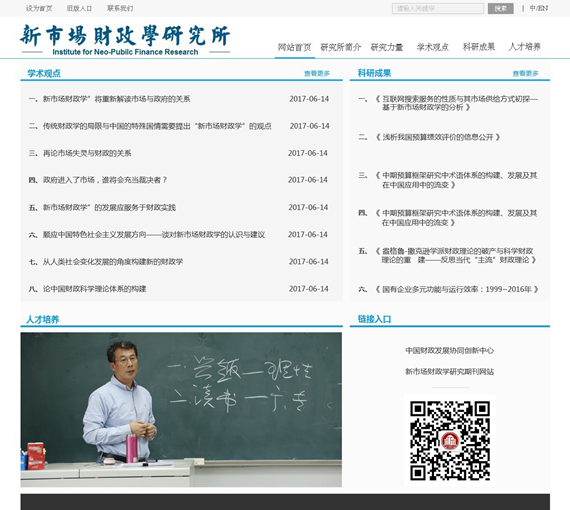Viewport: 570px width, 510px height.
Task: Open the lecturer at blackboard photo
Action: coord(181,410)
